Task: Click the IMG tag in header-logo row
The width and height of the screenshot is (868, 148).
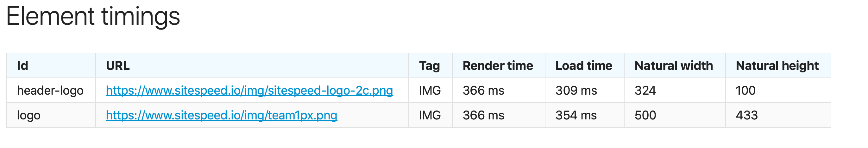Action: tap(430, 91)
